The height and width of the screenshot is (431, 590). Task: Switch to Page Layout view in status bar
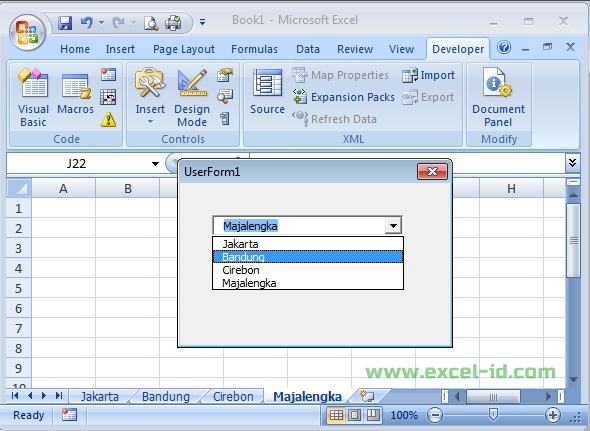click(354, 415)
